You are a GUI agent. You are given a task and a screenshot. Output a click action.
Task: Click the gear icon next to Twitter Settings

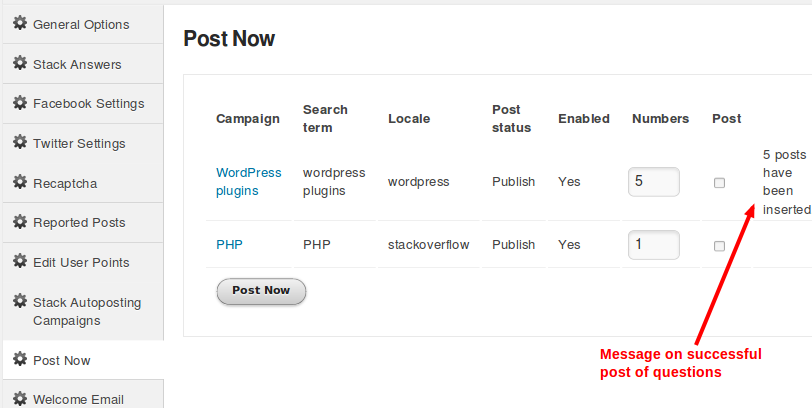(x=20, y=142)
